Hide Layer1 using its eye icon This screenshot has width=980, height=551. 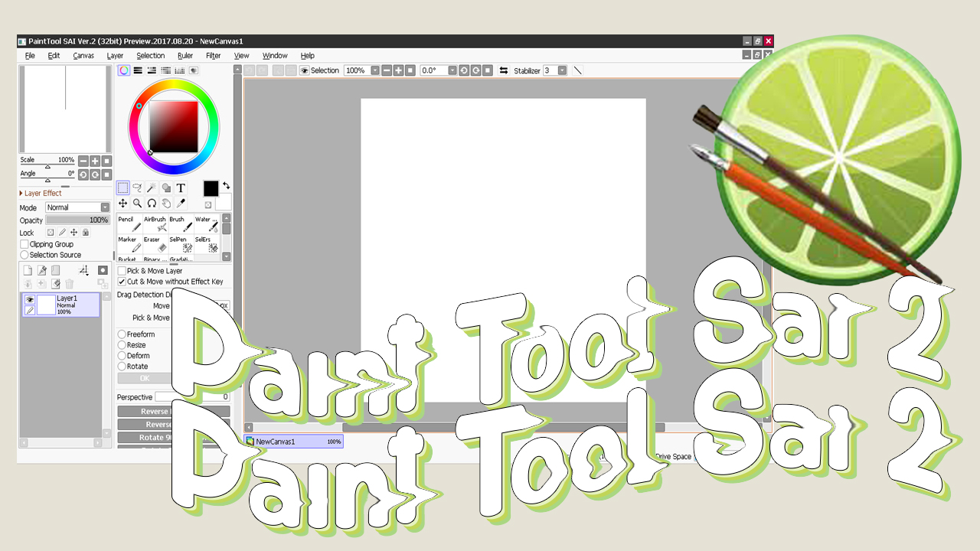click(x=30, y=300)
